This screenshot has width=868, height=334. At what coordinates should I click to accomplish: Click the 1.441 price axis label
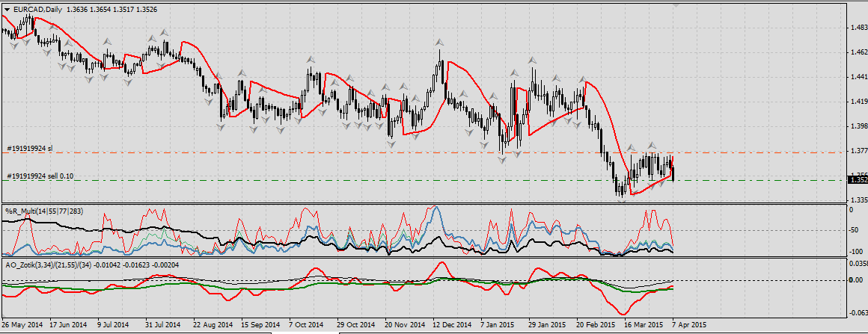click(x=859, y=77)
